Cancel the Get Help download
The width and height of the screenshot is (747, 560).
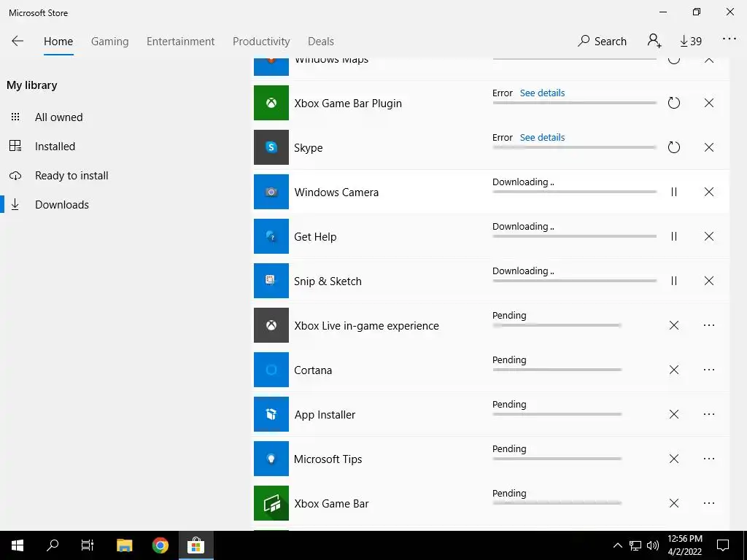(709, 236)
